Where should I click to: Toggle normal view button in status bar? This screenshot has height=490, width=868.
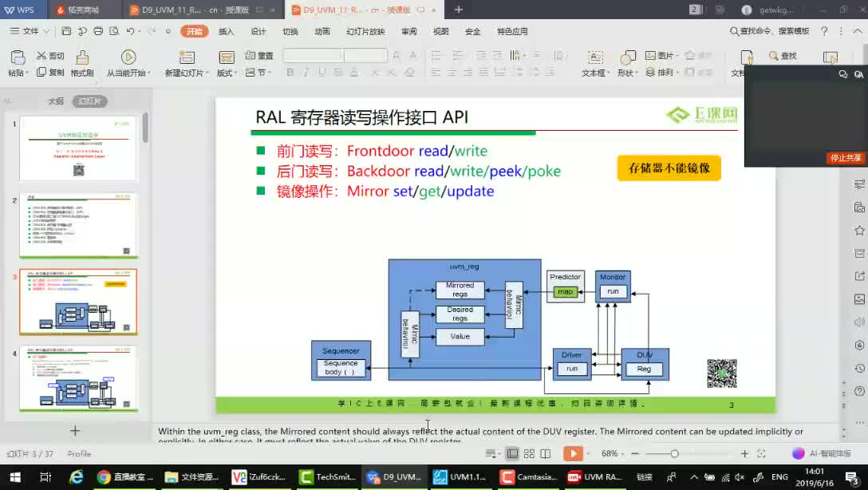(x=513, y=453)
